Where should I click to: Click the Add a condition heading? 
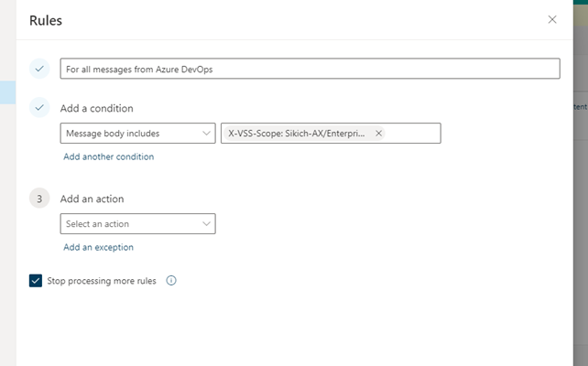pyautogui.click(x=96, y=108)
